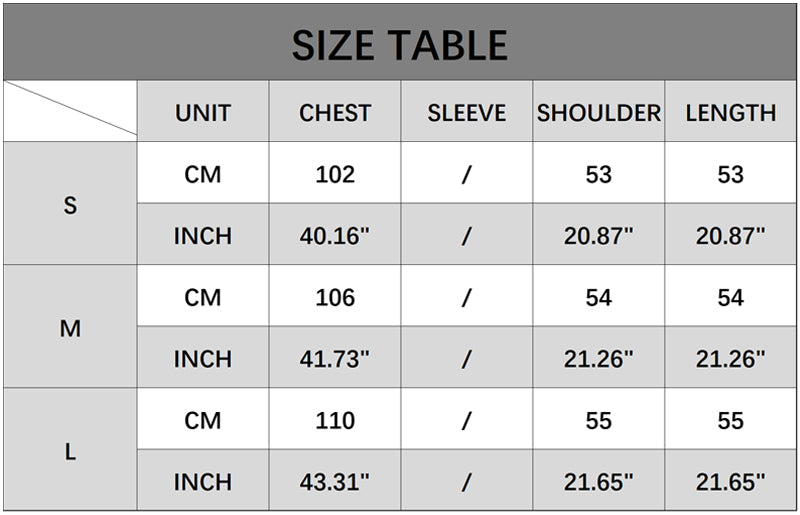Select size L shoulder 21.65" cell
Image resolution: width=800 pixels, height=515 pixels.
pyautogui.click(x=599, y=482)
